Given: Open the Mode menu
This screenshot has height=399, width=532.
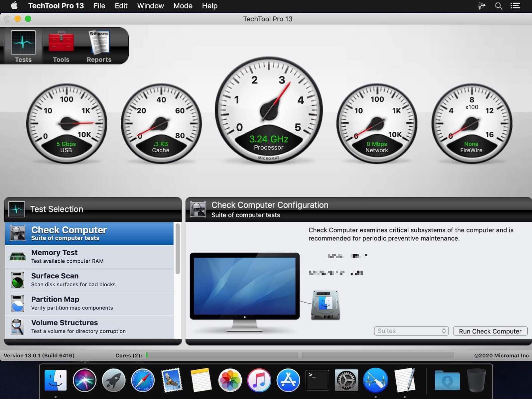Looking at the screenshot, I should 183,6.
